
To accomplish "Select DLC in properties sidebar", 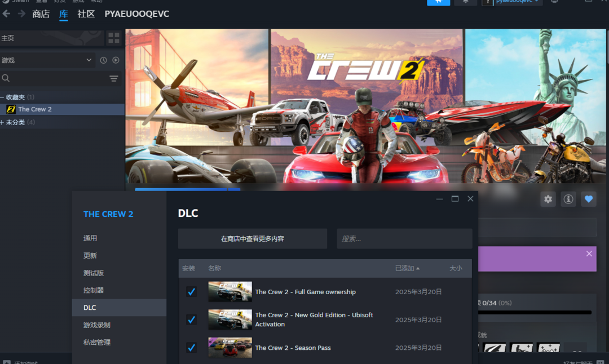I will coord(119,307).
